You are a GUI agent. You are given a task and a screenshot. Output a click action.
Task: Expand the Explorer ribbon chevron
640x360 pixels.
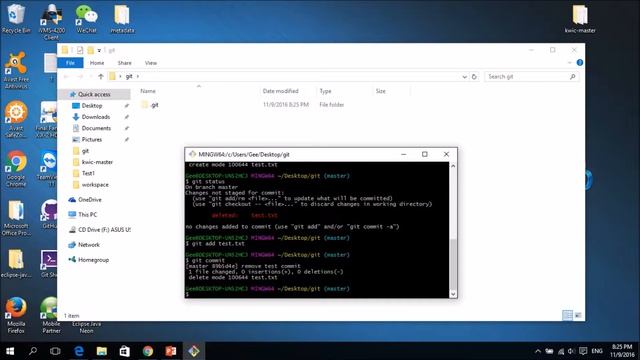(x=569, y=63)
